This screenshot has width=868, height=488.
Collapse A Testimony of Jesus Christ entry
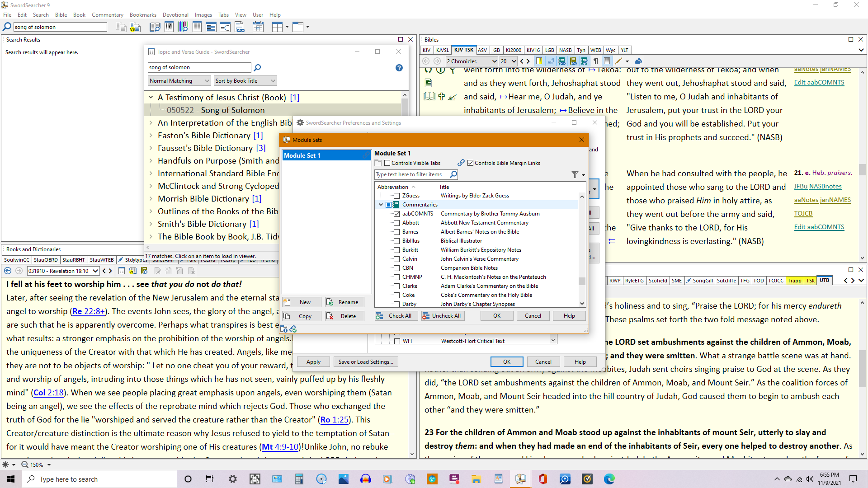[x=151, y=98]
